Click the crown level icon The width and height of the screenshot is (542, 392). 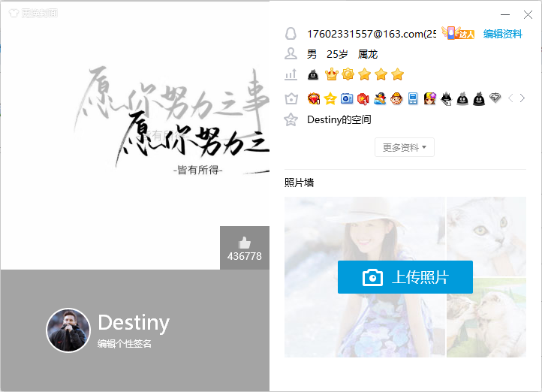331,74
